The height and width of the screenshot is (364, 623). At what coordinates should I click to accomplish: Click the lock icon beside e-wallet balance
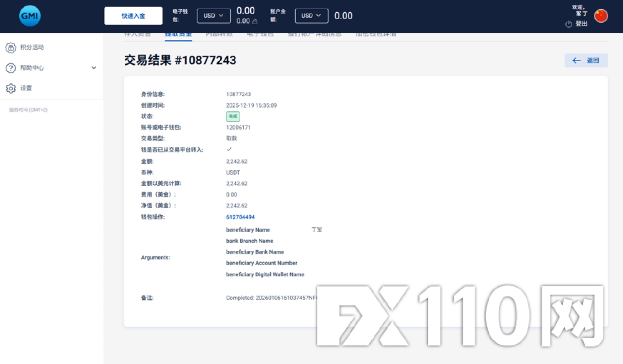point(255,22)
